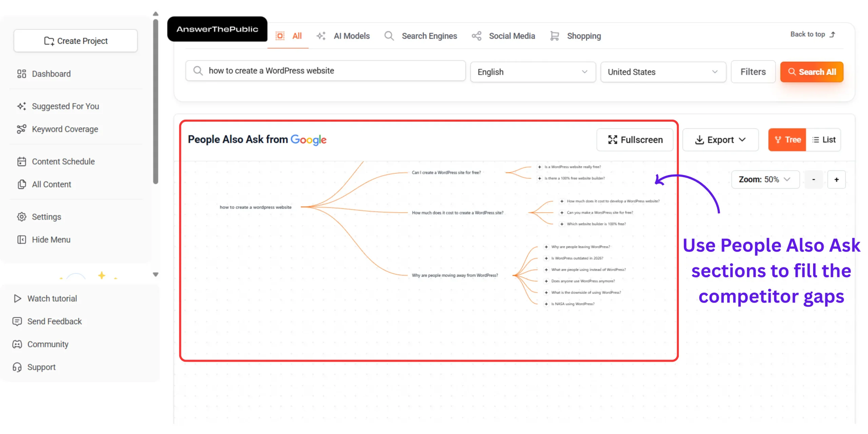The width and height of the screenshot is (868, 434).
Task: Click the All Content documents icon
Action: tap(22, 184)
